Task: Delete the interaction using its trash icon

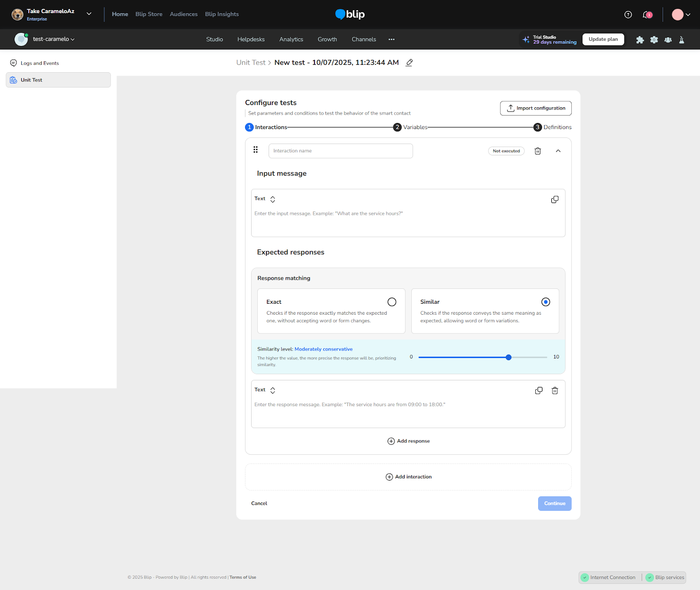Action: (538, 151)
